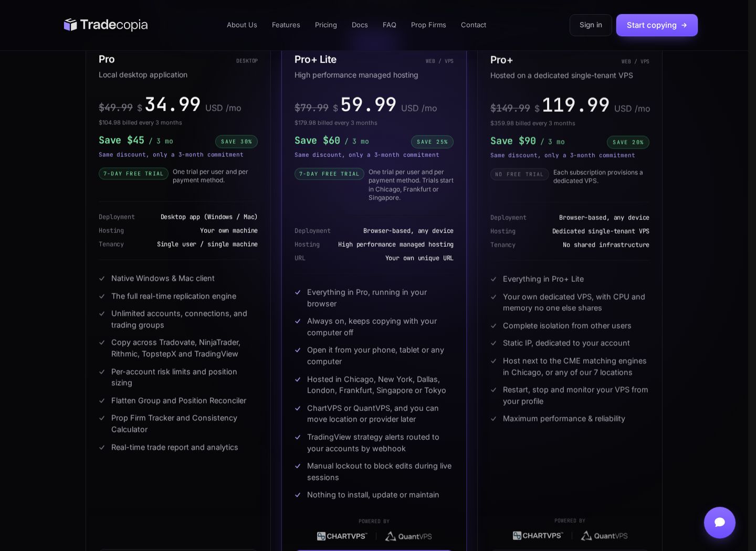Click checkmark beside Flatten Group and Position Reconciler
The height and width of the screenshot is (551, 756).
pyautogui.click(x=102, y=401)
